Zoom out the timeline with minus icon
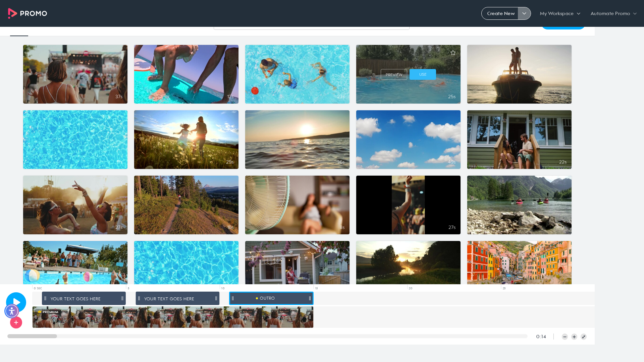 pos(565,337)
